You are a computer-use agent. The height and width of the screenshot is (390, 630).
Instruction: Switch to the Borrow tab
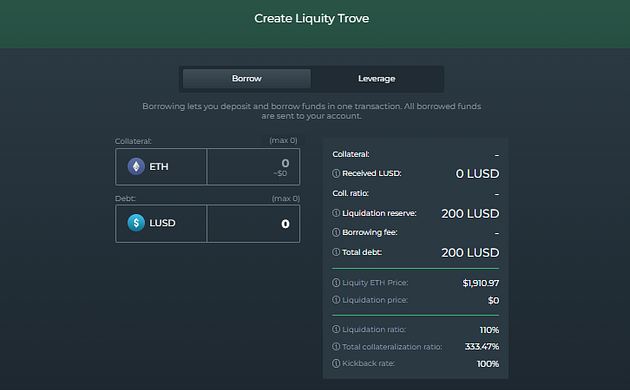[247, 78]
